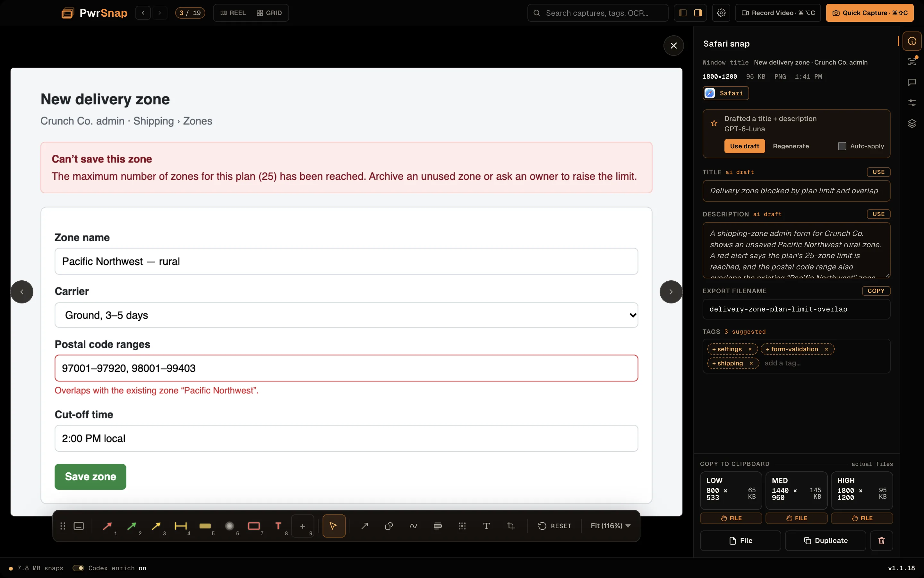Toggle the Auto-apply checkbox
The width and height of the screenshot is (924, 578).
pos(842,146)
